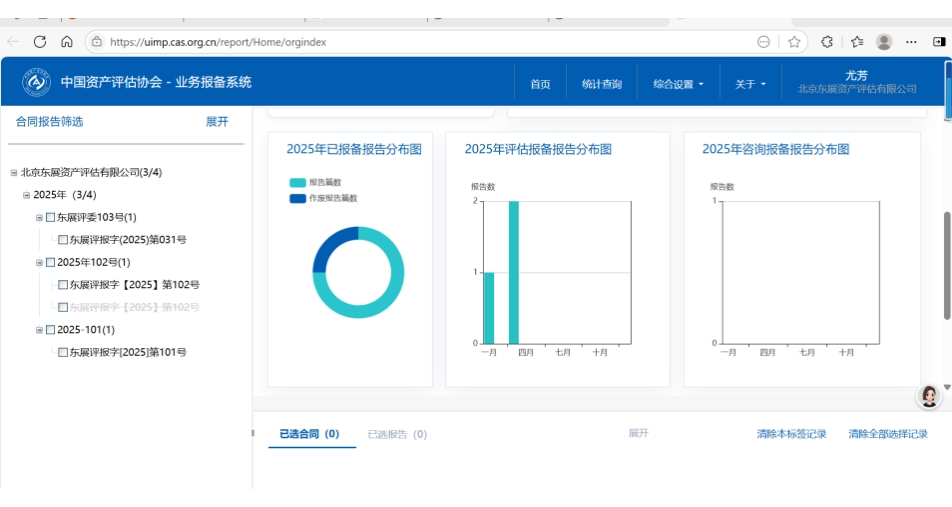This screenshot has height=507, width=952.
Task: Open the 综合设置 dropdown menu
Action: [x=678, y=84]
